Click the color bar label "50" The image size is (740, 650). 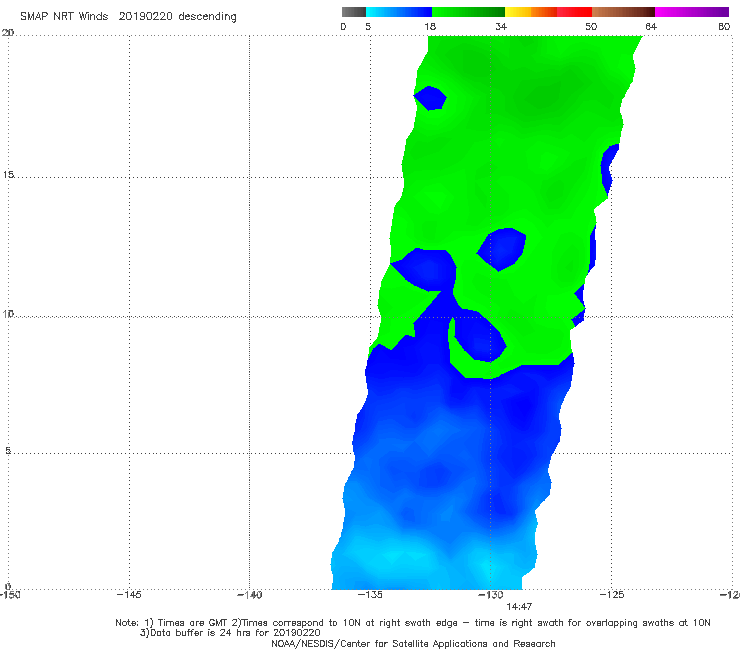[591, 26]
